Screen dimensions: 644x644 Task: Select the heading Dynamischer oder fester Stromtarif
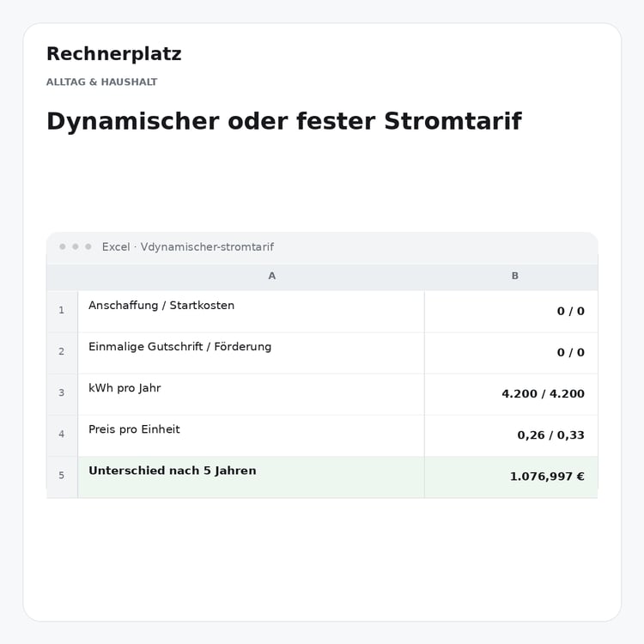(284, 121)
